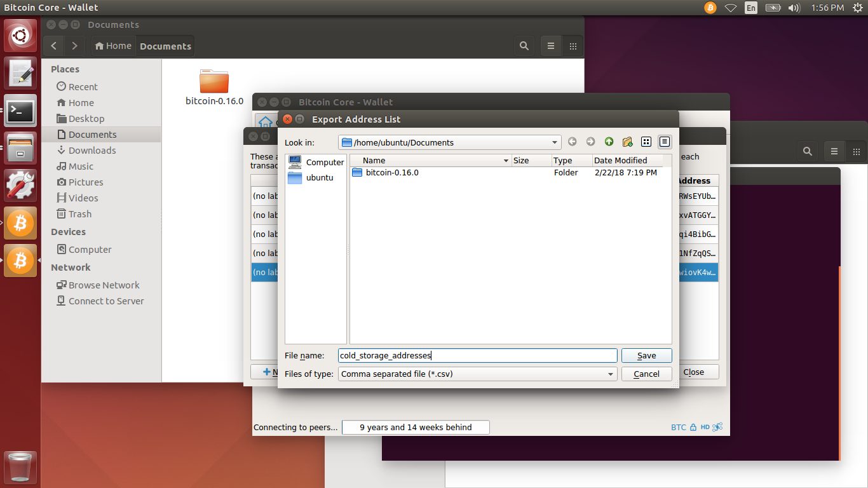Open Files manager from launcher
Screen dimensions: 868x488
point(20,148)
